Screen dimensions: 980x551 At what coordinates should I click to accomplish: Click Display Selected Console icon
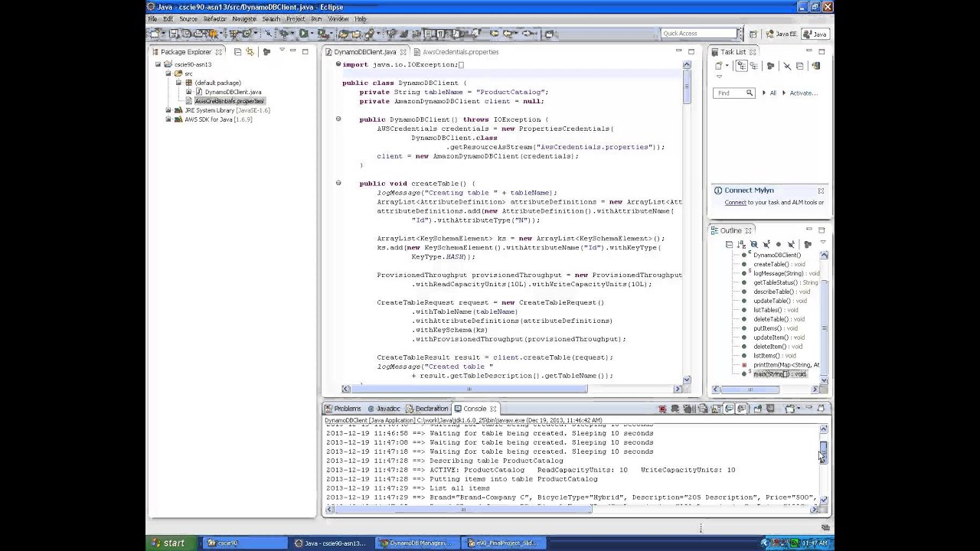pyautogui.click(x=770, y=409)
